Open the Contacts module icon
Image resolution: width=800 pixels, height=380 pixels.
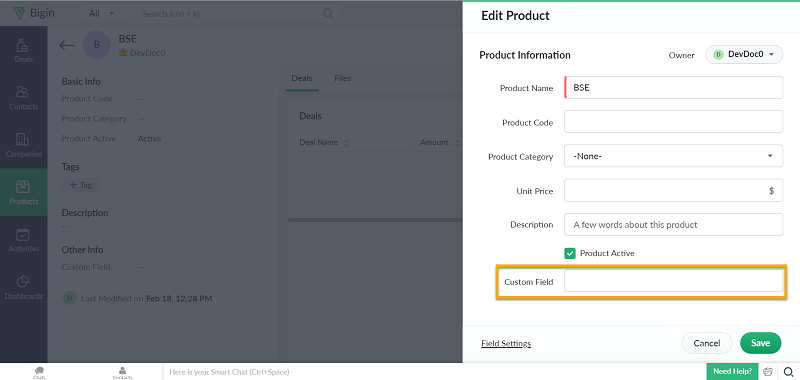[23, 92]
